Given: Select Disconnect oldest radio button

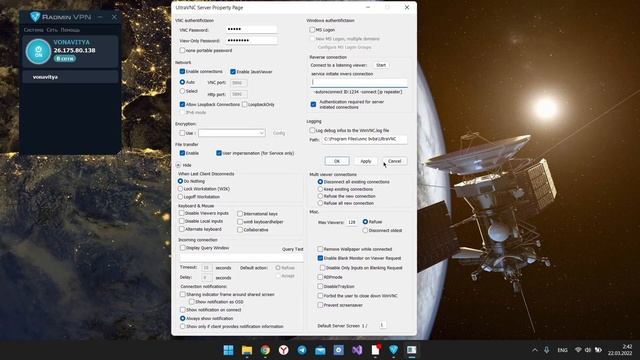Looking at the screenshot, I should [365, 231].
